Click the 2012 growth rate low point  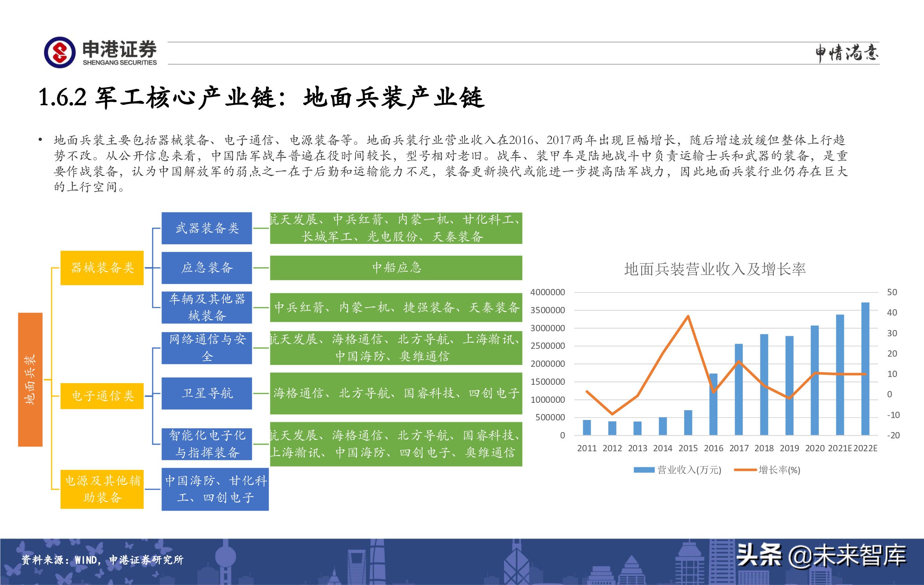(x=612, y=414)
